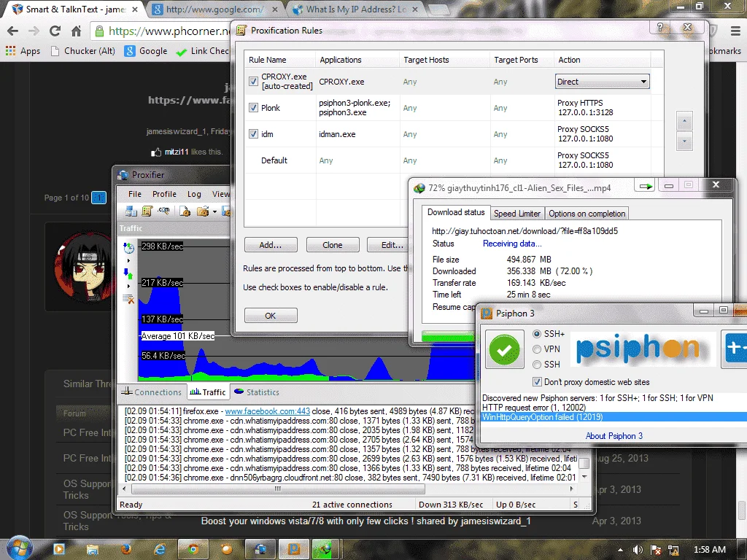The width and height of the screenshot is (747, 560).
Task: Uncheck CPROXY.exe rule checkbox
Action: click(253, 82)
